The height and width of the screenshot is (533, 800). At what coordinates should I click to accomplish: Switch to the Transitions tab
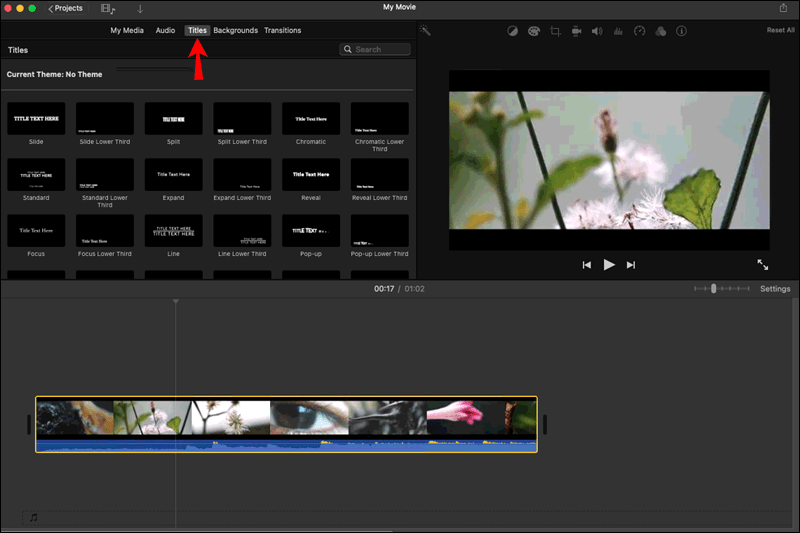click(x=283, y=31)
